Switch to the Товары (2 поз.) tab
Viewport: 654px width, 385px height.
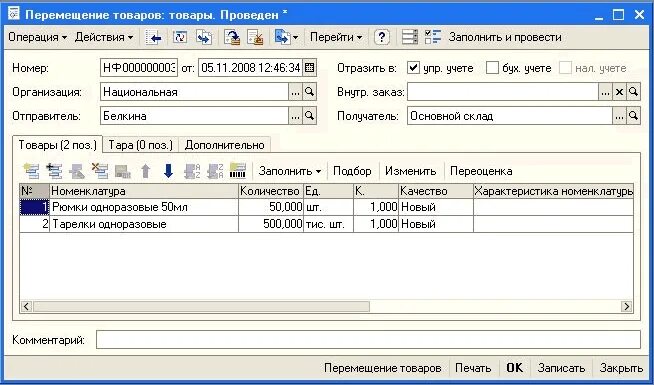click(58, 145)
